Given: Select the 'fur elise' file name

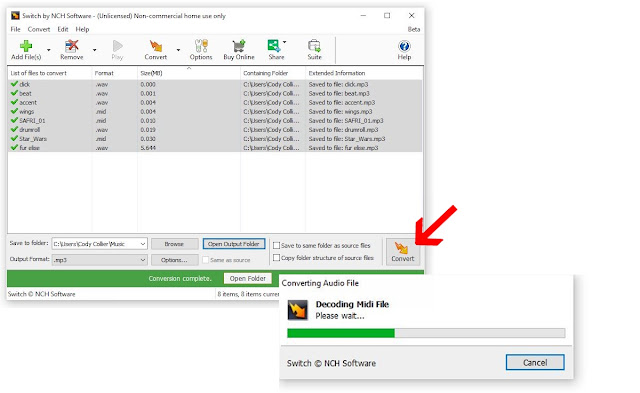Looking at the screenshot, I should point(29,148).
